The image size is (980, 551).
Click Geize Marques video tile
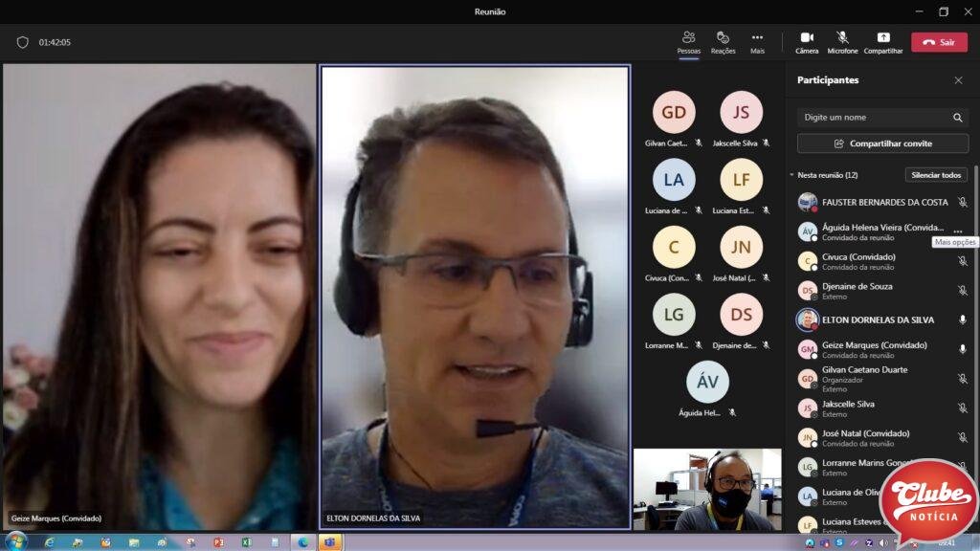click(x=159, y=297)
